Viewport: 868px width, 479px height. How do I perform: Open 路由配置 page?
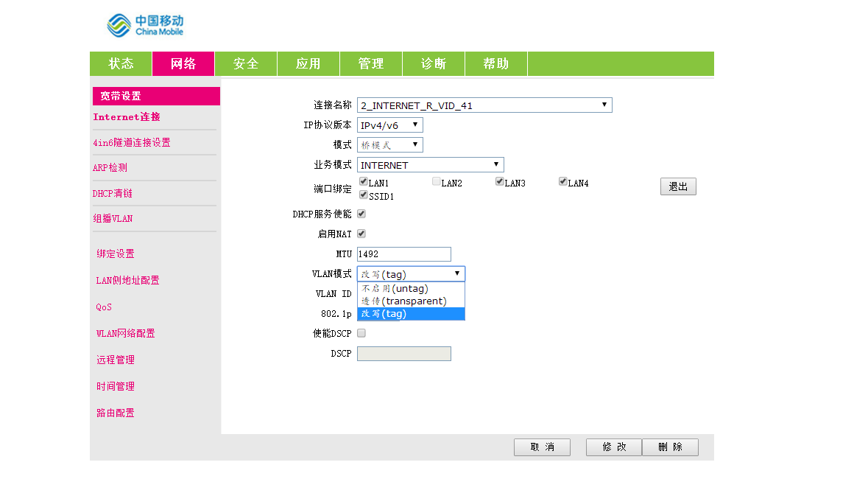click(x=116, y=413)
